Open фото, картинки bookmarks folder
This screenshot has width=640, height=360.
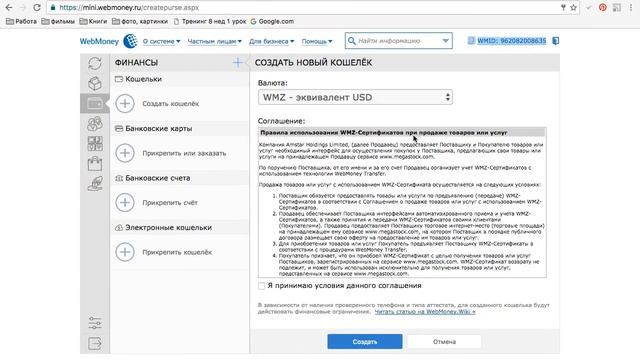[x=140, y=21]
